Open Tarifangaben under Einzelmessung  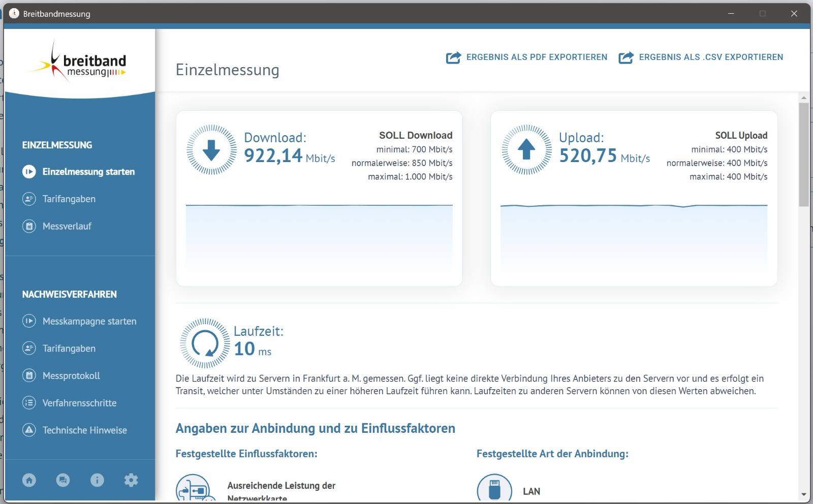[69, 199]
